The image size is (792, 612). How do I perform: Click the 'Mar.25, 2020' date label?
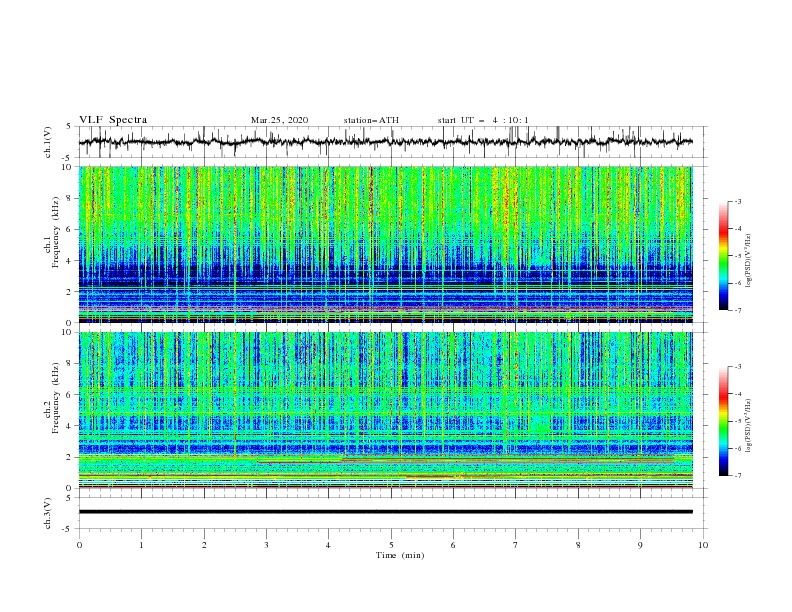point(279,120)
